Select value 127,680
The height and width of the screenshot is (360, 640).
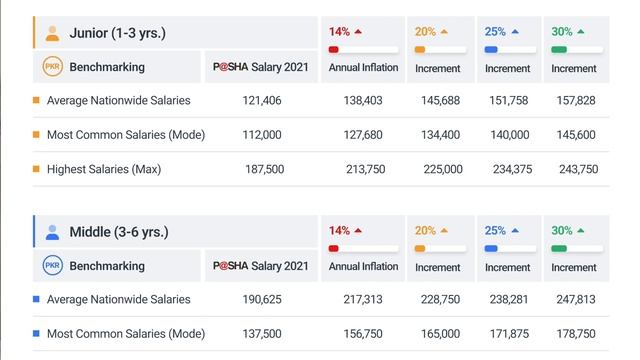coord(363,135)
